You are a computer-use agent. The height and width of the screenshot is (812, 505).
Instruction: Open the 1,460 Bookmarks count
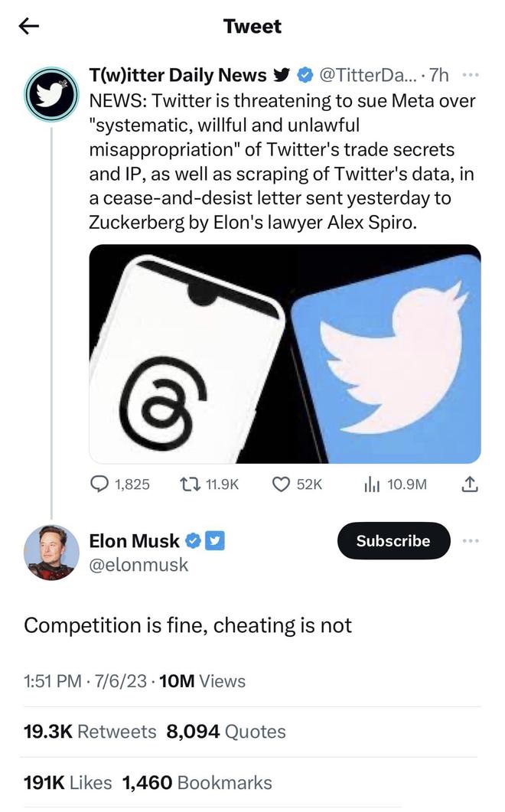pyautogui.click(x=197, y=783)
